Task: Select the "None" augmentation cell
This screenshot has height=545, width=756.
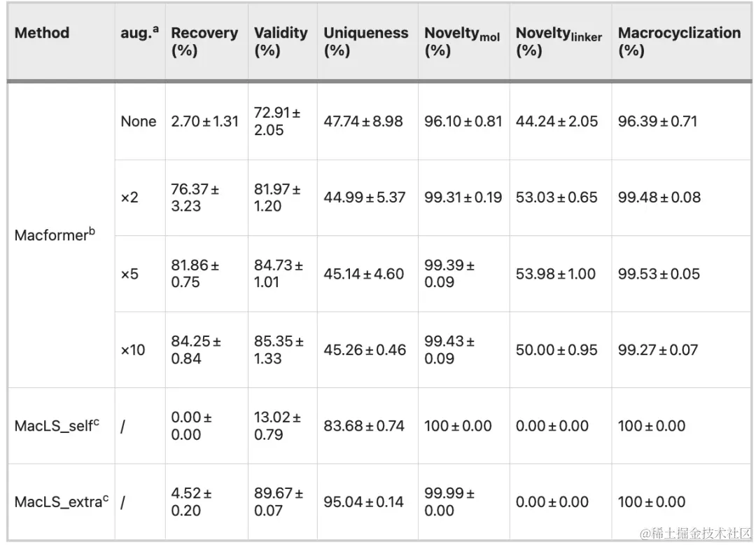Action: pos(139,121)
